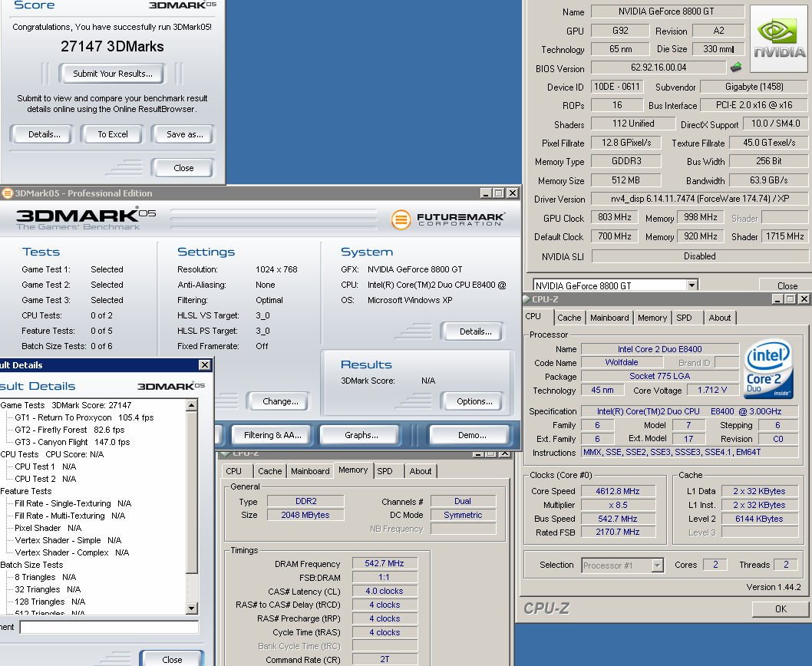This screenshot has width=812, height=666.
Task: Click BIOS Version field 62.92.16.00.04
Action: (659, 68)
